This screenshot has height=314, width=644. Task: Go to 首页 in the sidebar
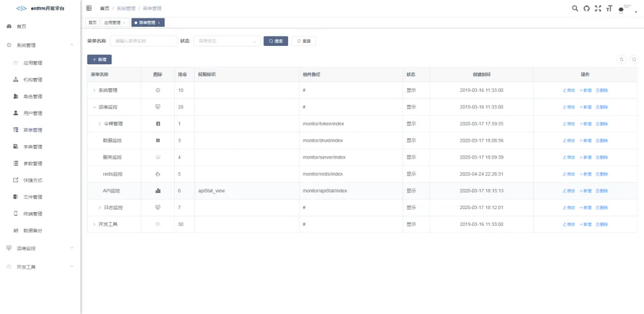[x=40, y=26]
